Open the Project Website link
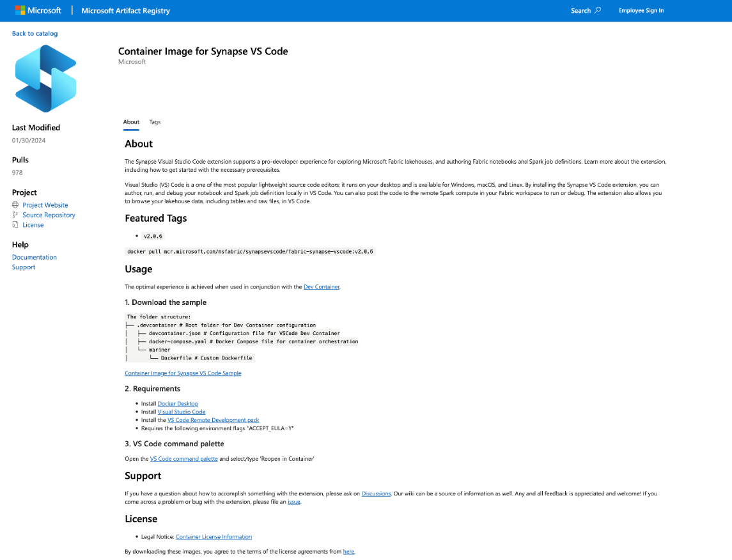 click(45, 205)
